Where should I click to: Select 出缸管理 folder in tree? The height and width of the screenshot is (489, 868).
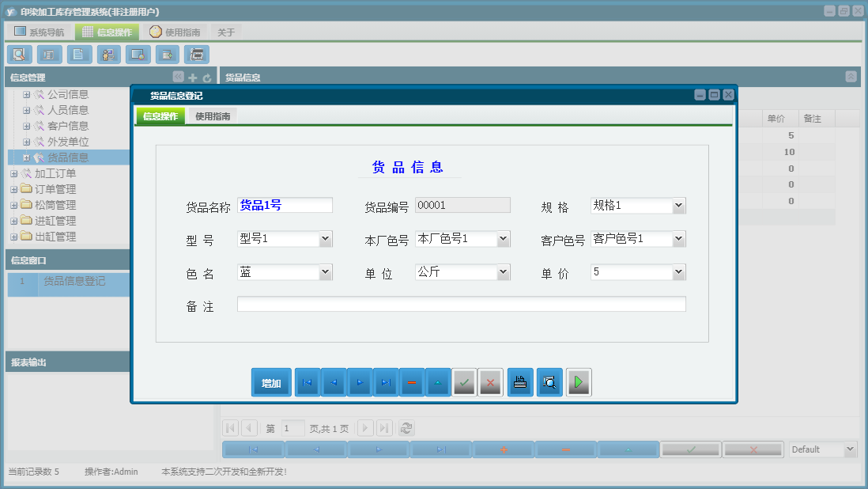pyautogui.click(x=55, y=237)
